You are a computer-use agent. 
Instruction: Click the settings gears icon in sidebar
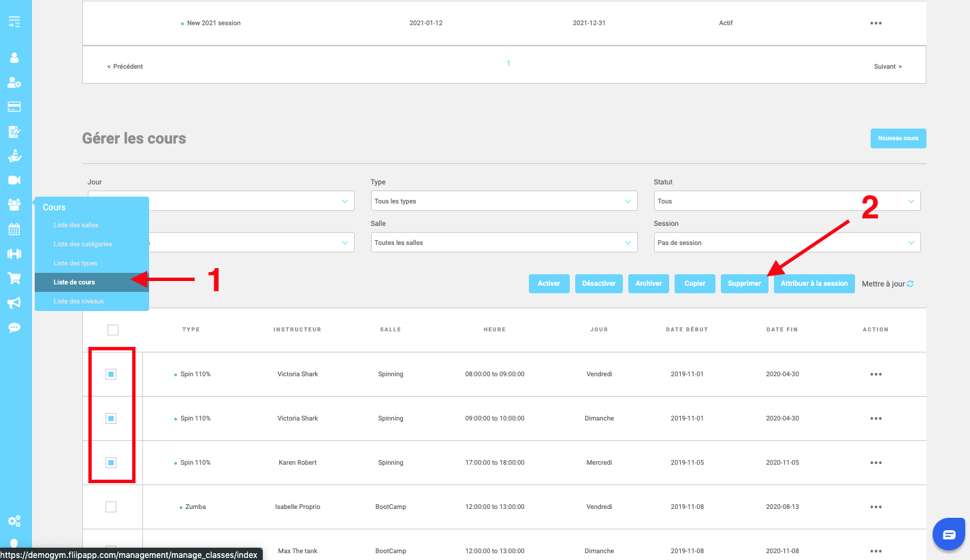pyautogui.click(x=14, y=521)
